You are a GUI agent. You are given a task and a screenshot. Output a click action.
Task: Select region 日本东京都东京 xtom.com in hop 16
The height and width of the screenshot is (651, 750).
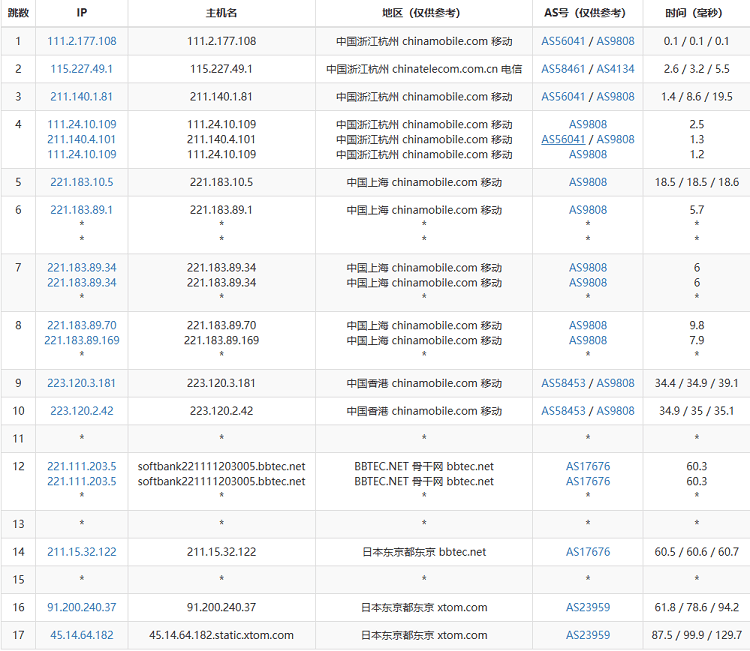pyautogui.click(x=424, y=607)
